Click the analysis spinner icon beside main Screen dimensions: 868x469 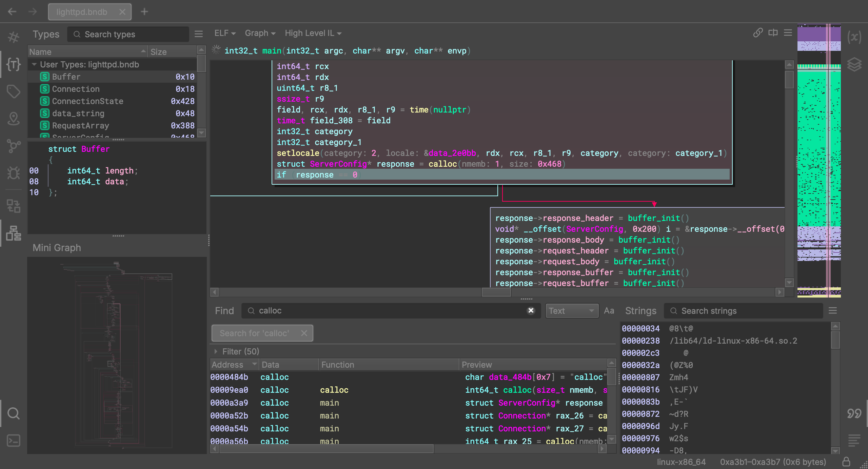click(216, 50)
